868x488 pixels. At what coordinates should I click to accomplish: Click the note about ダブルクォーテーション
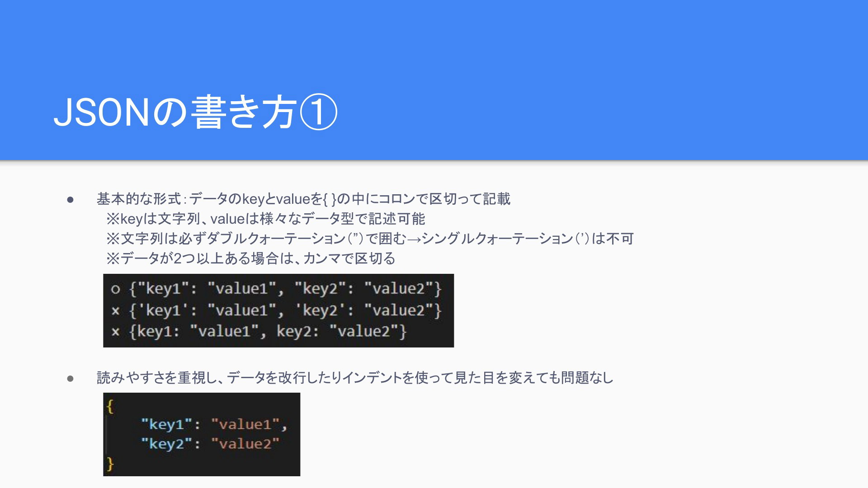(369, 239)
